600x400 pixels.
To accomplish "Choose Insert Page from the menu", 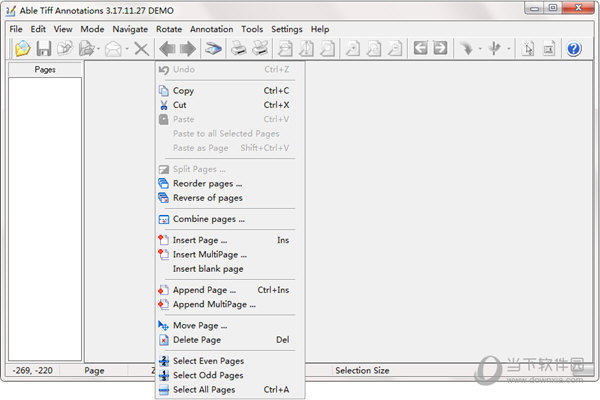I will pyautogui.click(x=230, y=240).
